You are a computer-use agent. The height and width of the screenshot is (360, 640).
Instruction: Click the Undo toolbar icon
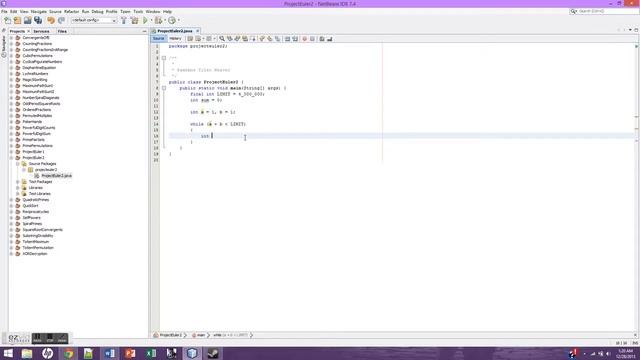pos(51,20)
